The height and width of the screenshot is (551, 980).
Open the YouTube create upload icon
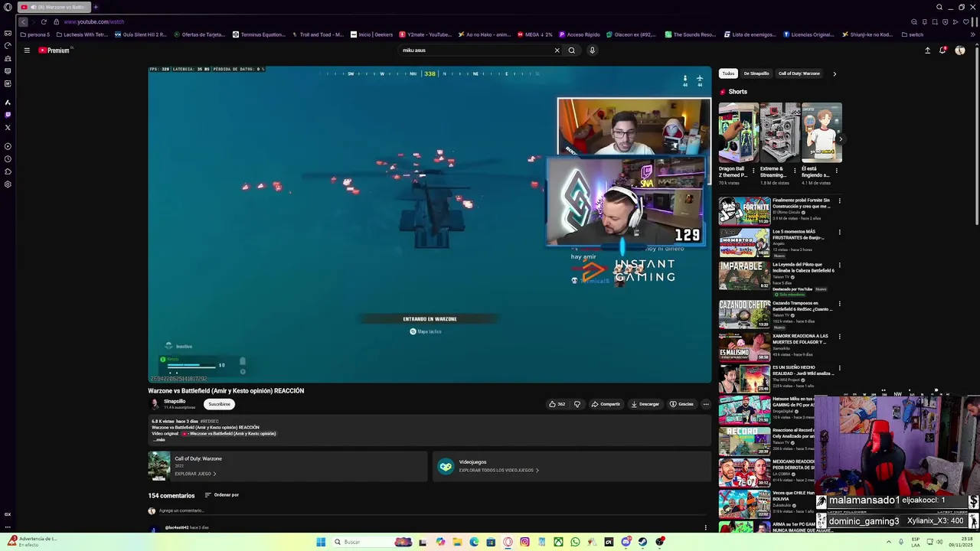pos(927,51)
